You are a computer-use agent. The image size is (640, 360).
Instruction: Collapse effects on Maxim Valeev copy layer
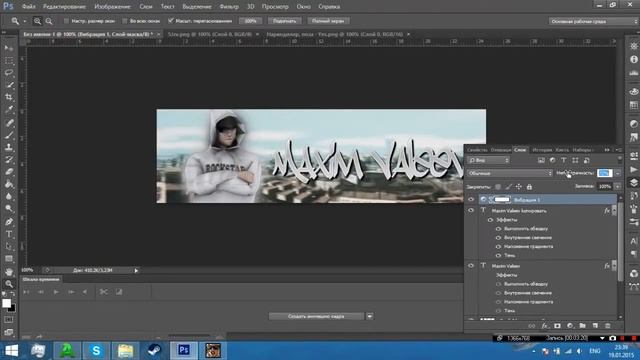point(614,211)
